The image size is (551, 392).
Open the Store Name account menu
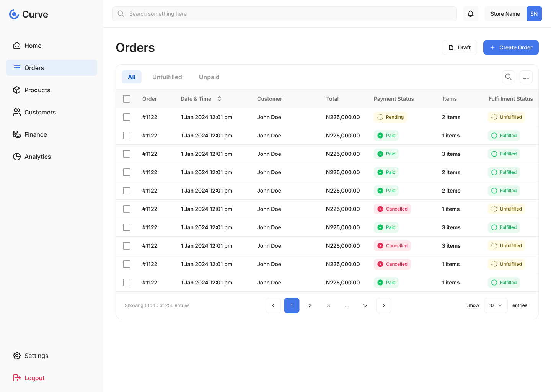(x=513, y=14)
